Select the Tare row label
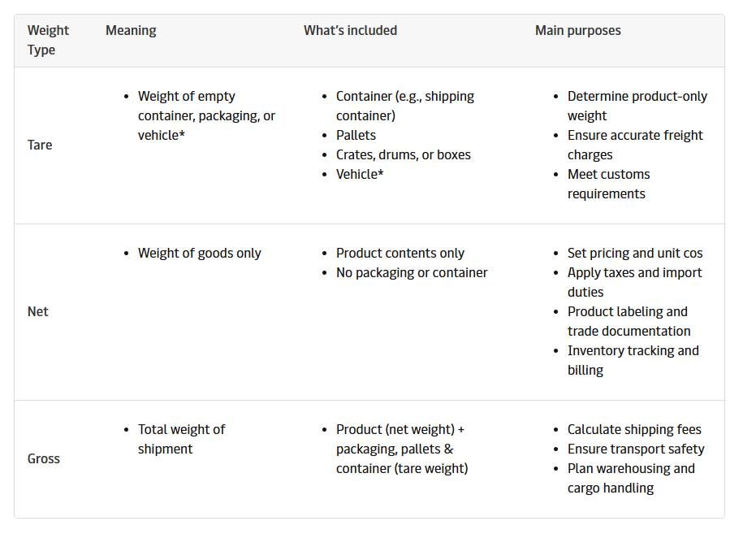 (40, 145)
